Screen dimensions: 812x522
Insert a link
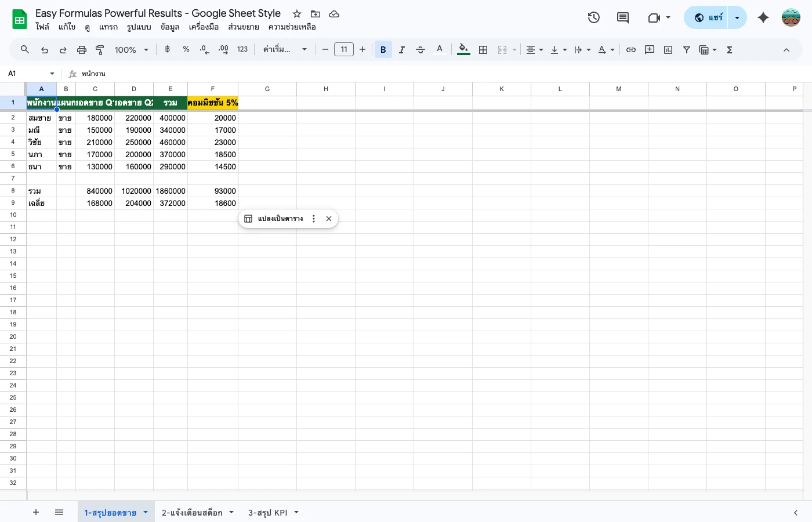631,49
